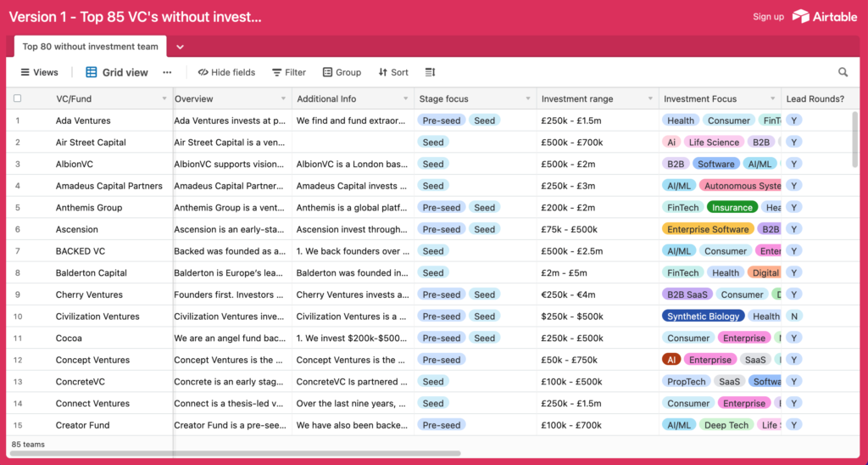Click the Sign up link
868x465 pixels.
tap(768, 17)
